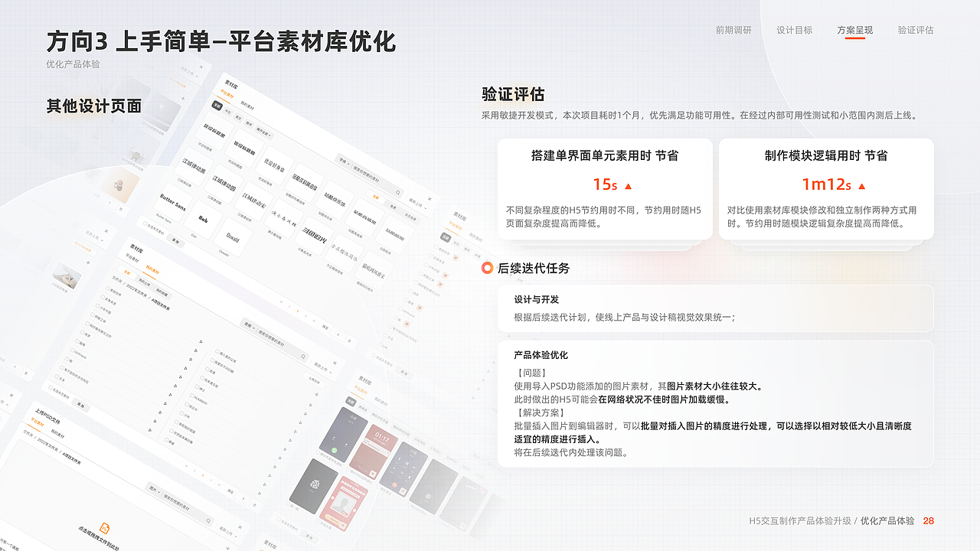Check 全选本页素材 in the audio panel
Image resolution: width=980 pixels, height=551 pixels.
coord(60,393)
